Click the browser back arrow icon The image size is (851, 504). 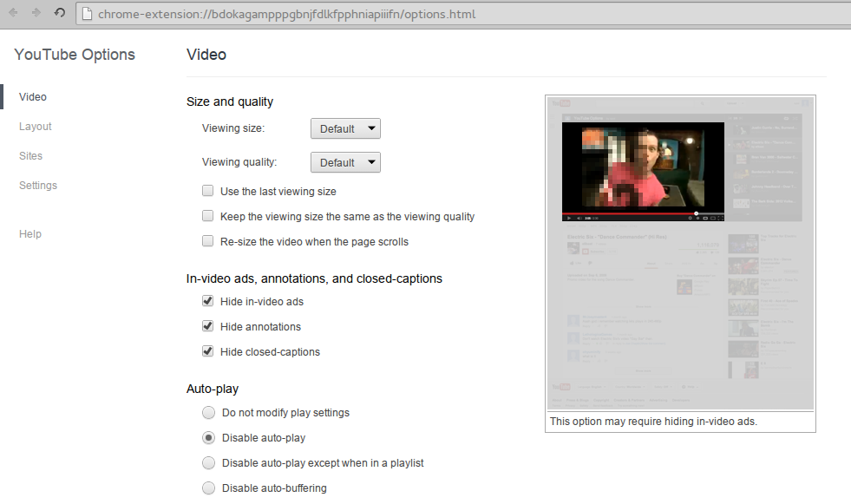click(13, 13)
